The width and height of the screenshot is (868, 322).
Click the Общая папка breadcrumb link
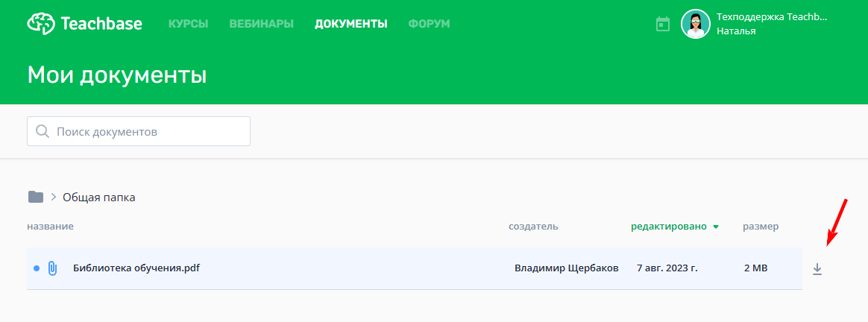pyautogui.click(x=99, y=197)
